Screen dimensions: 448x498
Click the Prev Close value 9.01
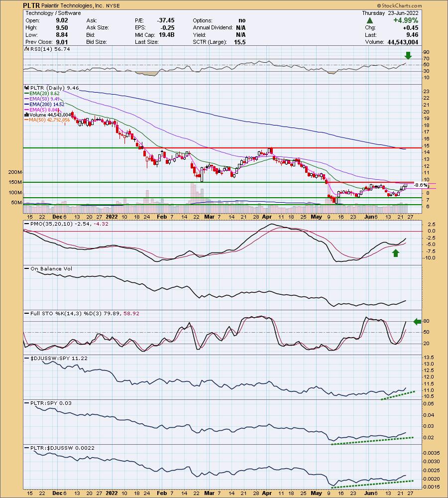click(62, 42)
